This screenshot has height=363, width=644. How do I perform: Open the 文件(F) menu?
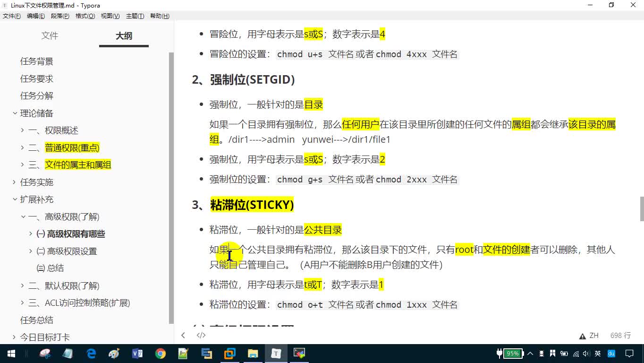point(12,16)
